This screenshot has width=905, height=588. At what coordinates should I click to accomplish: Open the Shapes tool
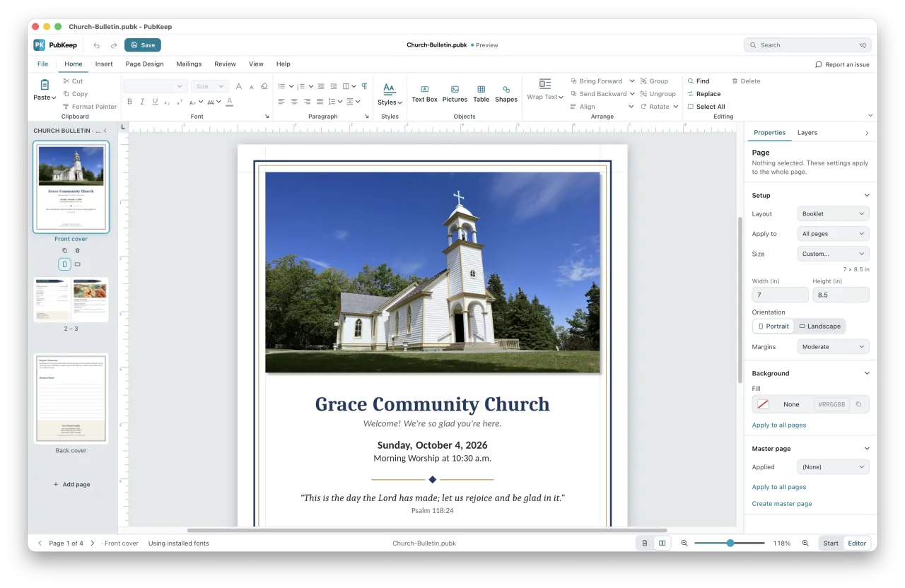(x=506, y=94)
